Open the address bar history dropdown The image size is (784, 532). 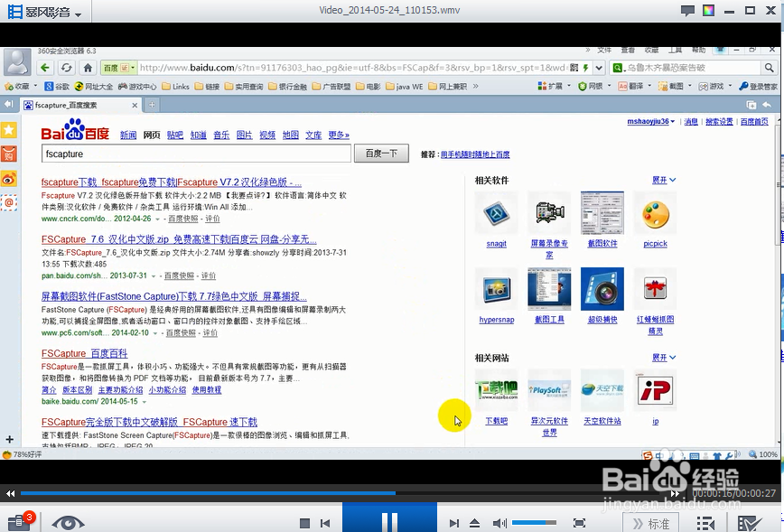pos(599,68)
